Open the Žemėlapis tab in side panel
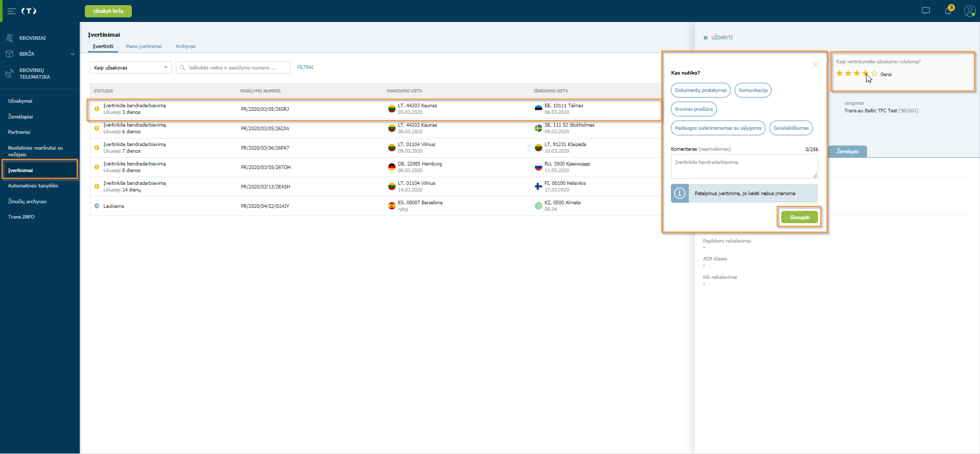The image size is (980, 454). [848, 152]
